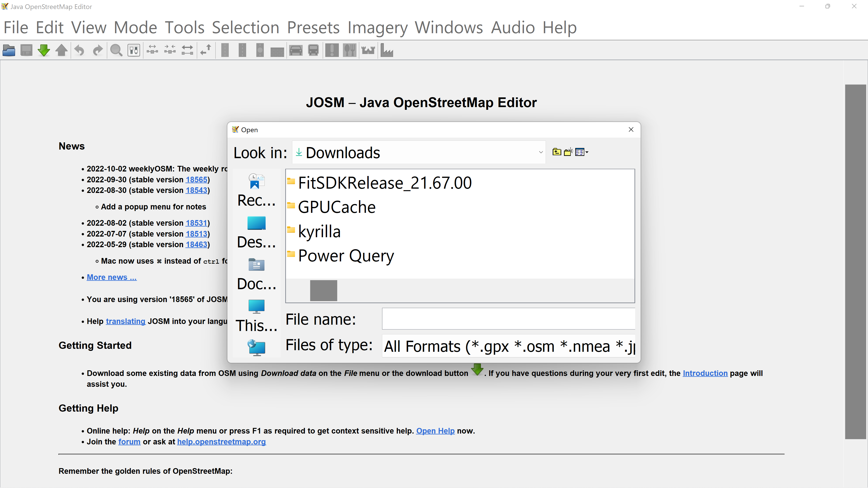Screen dimensions: 868x488
Task: Open the view menu dropdown arrow in dialog
Action: [587, 152]
